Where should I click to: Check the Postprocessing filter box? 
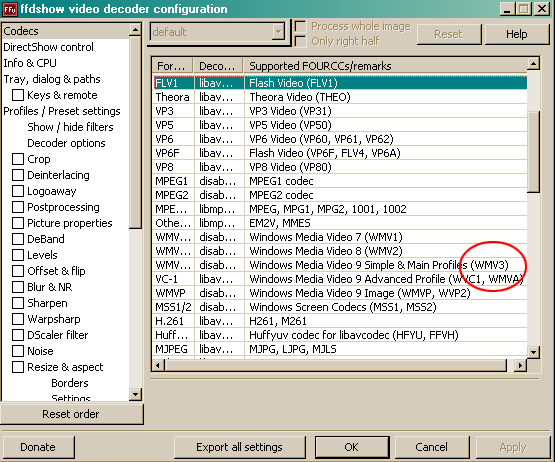point(18,207)
